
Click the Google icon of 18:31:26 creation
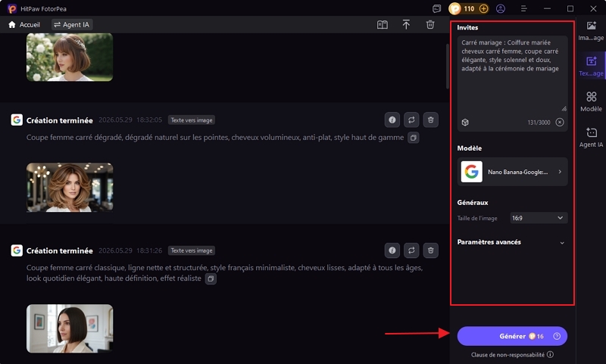pos(17,250)
